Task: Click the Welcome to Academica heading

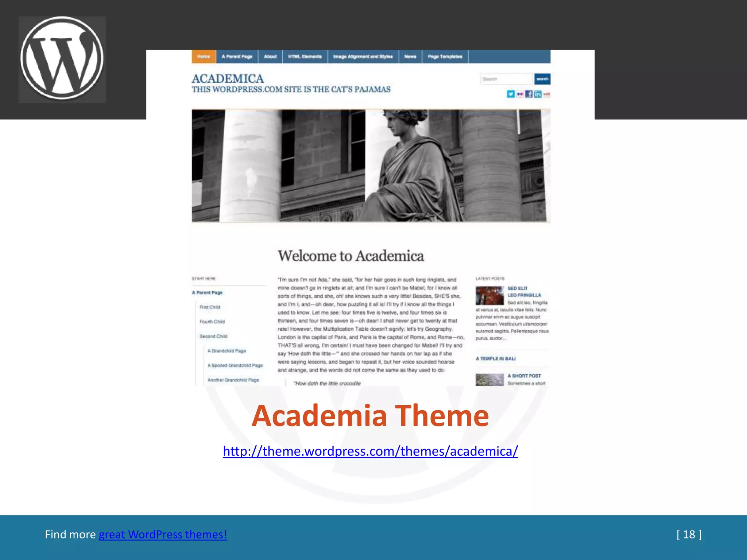Action: coord(351,256)
